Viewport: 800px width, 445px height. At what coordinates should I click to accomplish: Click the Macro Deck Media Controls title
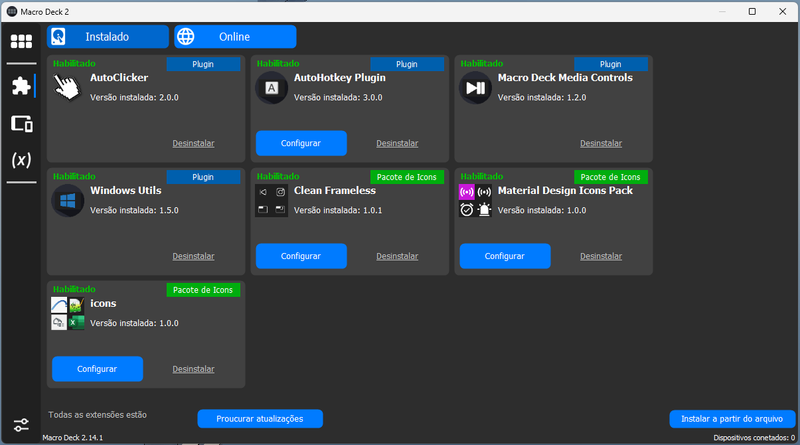point(565,78)
